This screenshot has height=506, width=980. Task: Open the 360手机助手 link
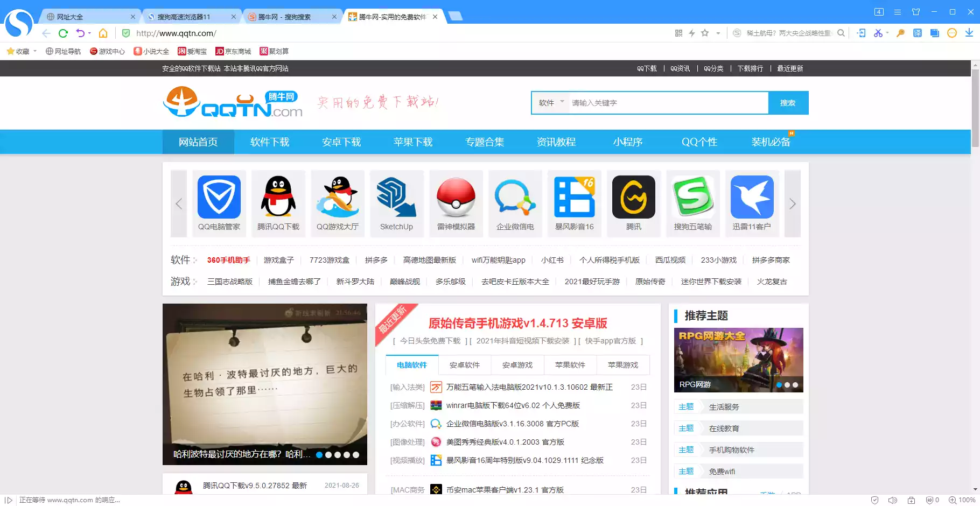[x=228, y=259]
